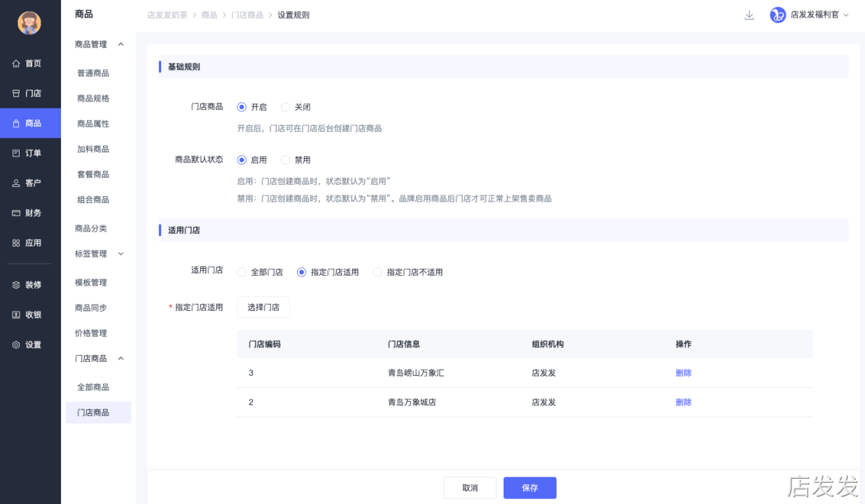Open 收银 cashier icon in sidebar
865x504 pixels.
(x=16, y=315)
